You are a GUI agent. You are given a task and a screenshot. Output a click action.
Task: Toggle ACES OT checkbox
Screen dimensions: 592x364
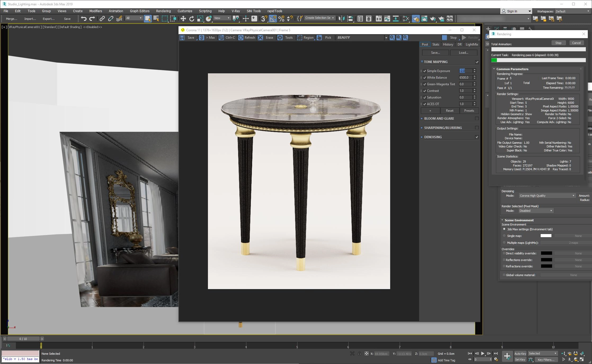(425, 104)
